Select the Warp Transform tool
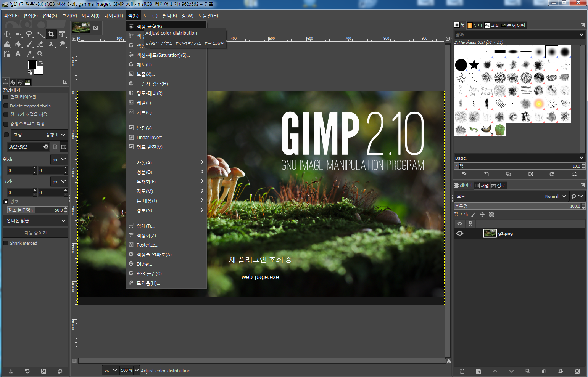588x377 pixels. 7,44
